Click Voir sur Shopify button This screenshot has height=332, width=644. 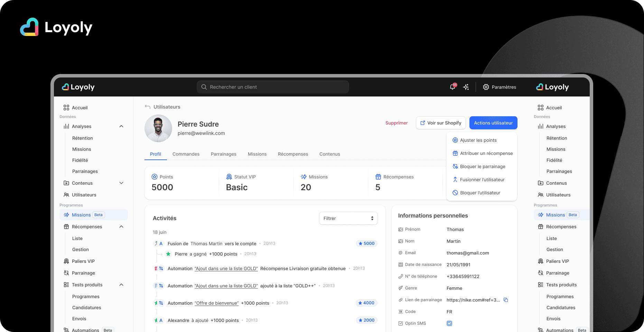click(441, 123)
